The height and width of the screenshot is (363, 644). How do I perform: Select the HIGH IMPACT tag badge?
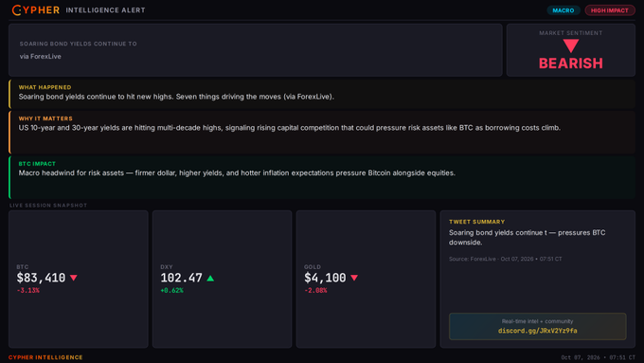point(610,10)
